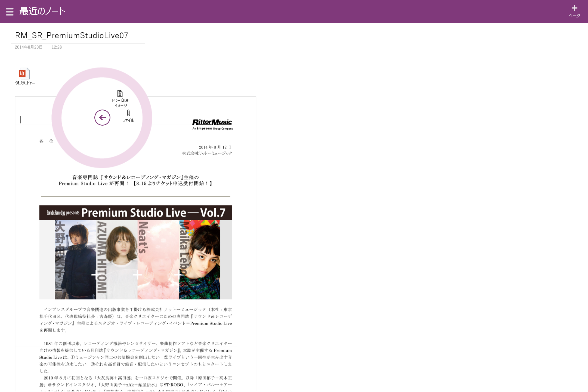Viewport: 588px width, 392px height.
Task: Select the Premium Studio Live Vol.7 banner
Action: point(135,213)
